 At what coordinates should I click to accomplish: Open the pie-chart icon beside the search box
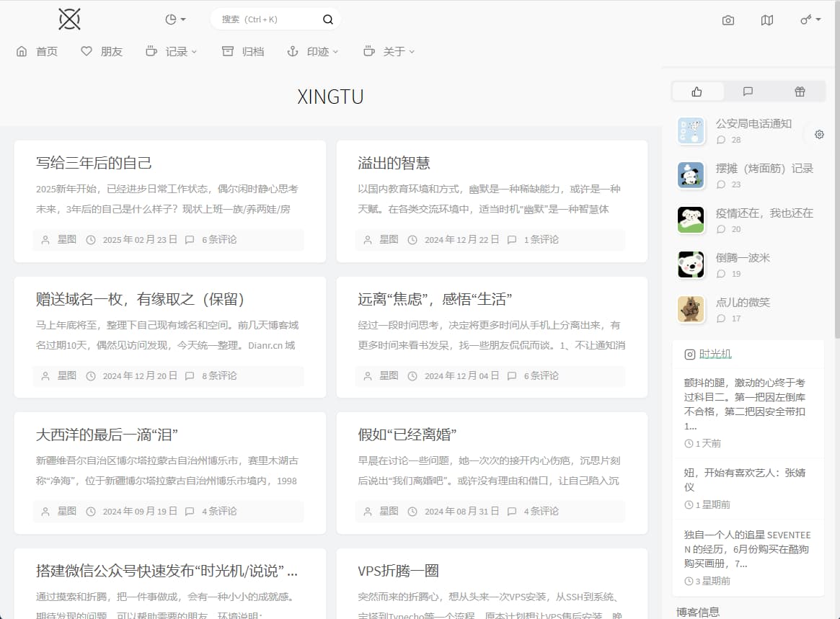pyautogui.click(x=171, y=19)
